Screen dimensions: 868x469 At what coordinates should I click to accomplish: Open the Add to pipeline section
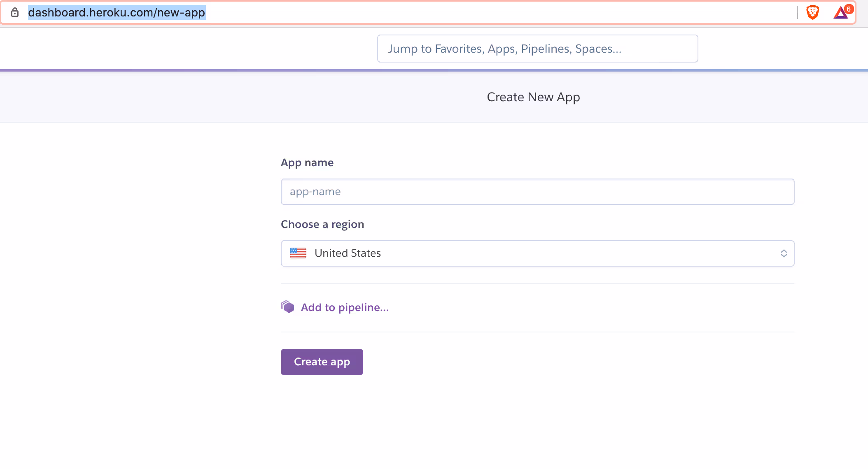tap(345, 307)
